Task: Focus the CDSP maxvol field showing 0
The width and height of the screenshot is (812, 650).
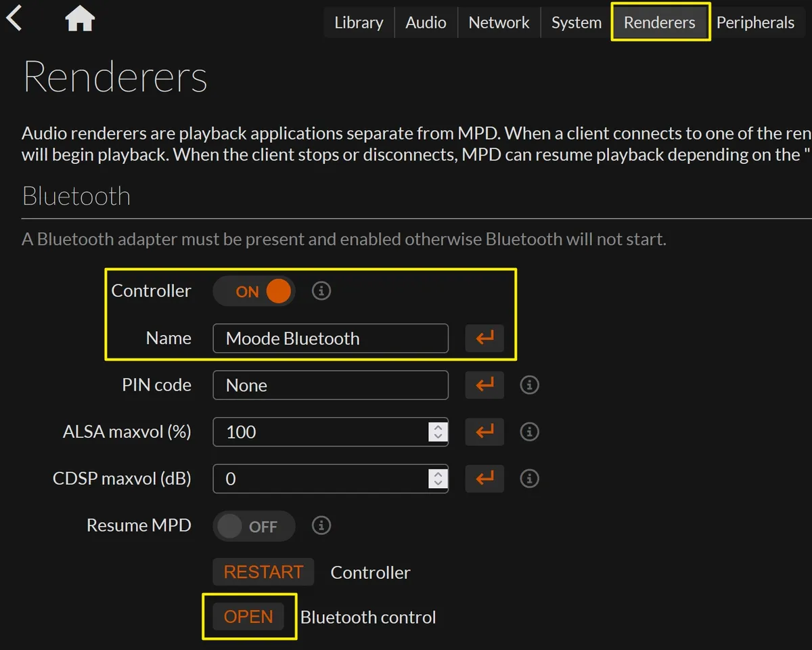Action: click(330, 478)
